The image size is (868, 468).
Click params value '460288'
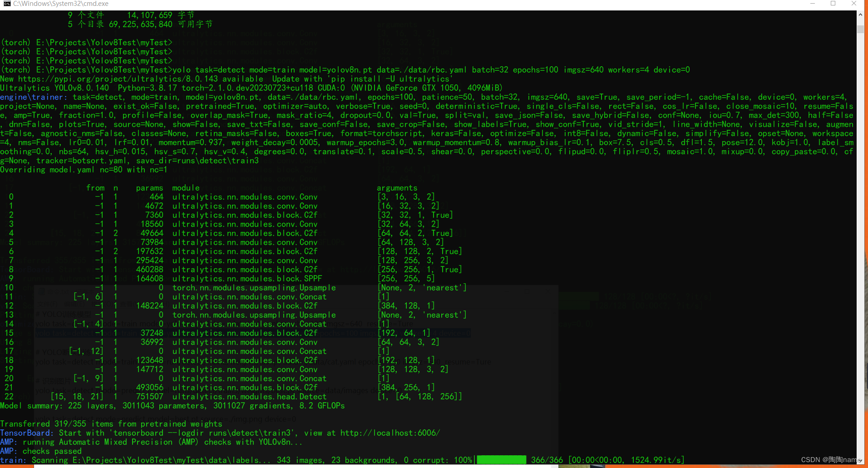pyautogui.click(x=149, y=270)
